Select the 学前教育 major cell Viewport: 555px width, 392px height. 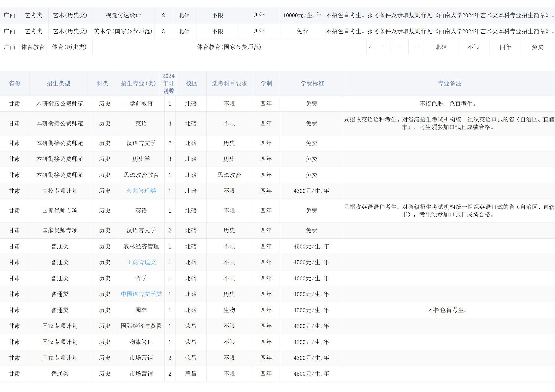[x=141, y=104]
